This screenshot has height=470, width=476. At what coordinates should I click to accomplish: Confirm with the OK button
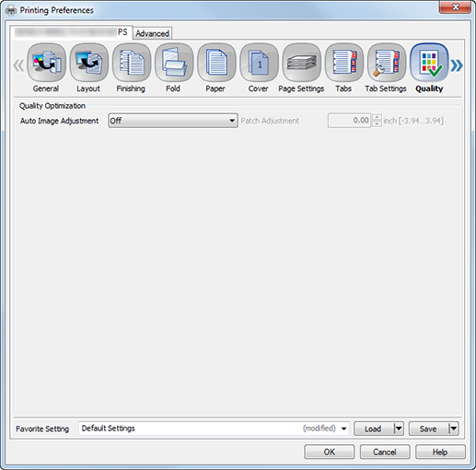click(330, 452)
